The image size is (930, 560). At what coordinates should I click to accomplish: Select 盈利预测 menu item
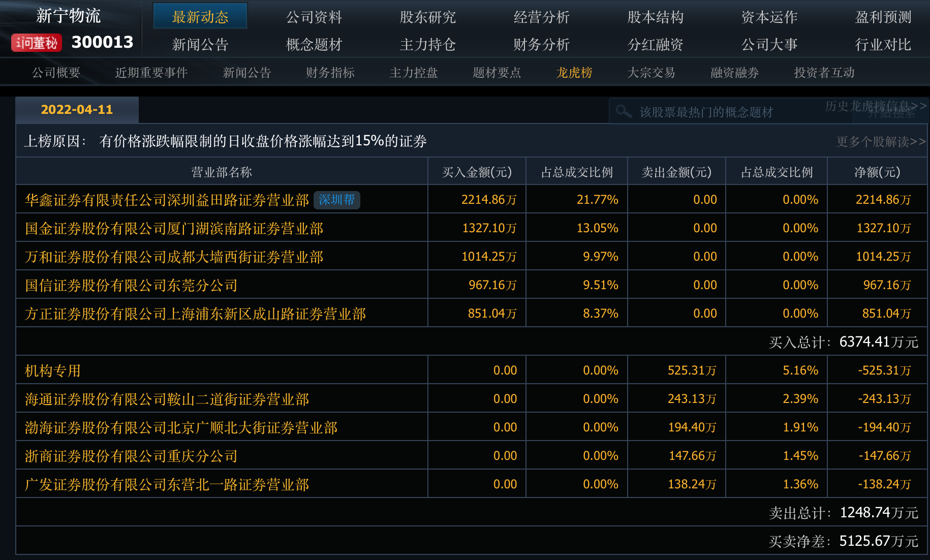[x=883, y=17]
